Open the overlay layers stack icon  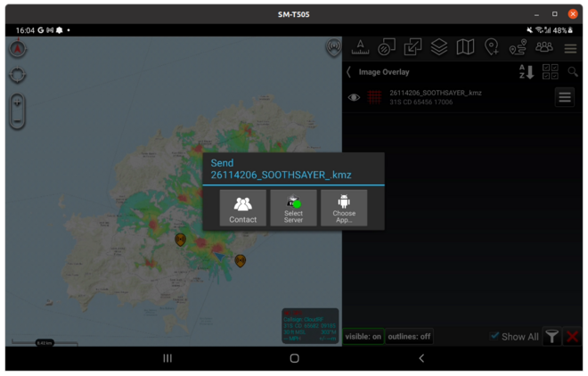click(439, 47)
